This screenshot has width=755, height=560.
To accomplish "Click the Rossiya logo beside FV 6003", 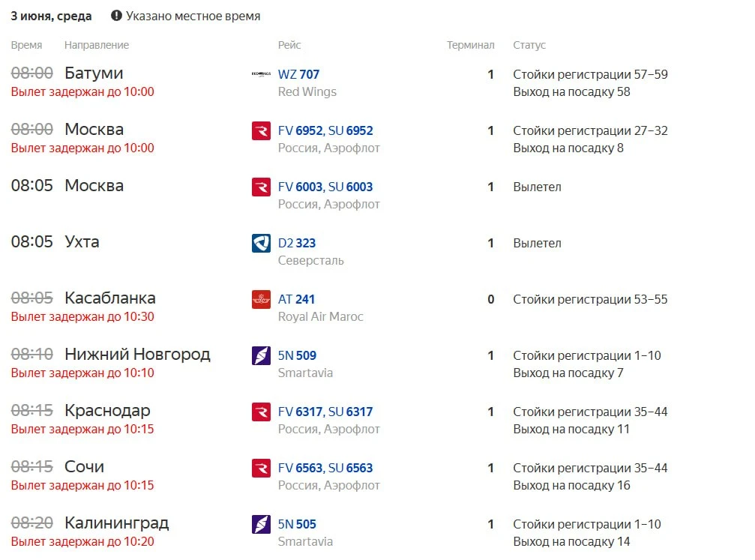I will [x=261, y=187].
